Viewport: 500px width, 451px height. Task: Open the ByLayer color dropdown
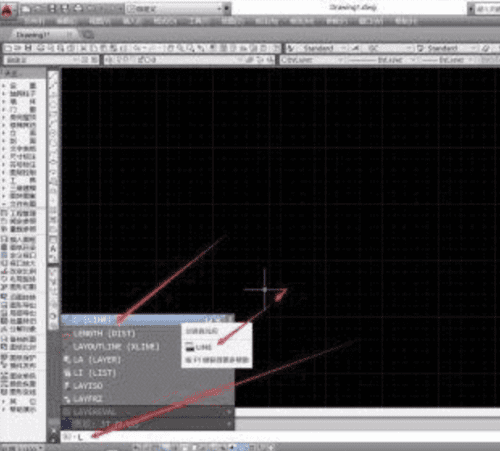tap(312, 60)
